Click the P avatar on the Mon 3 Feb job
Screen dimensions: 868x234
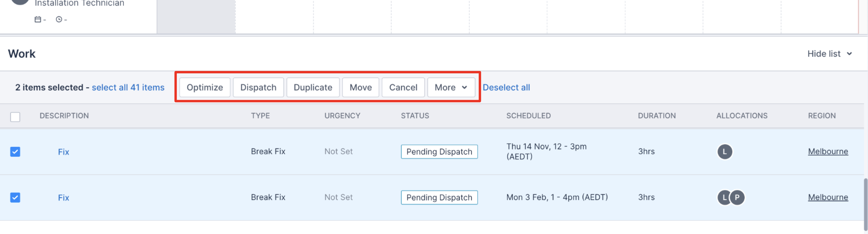[737, 197]
